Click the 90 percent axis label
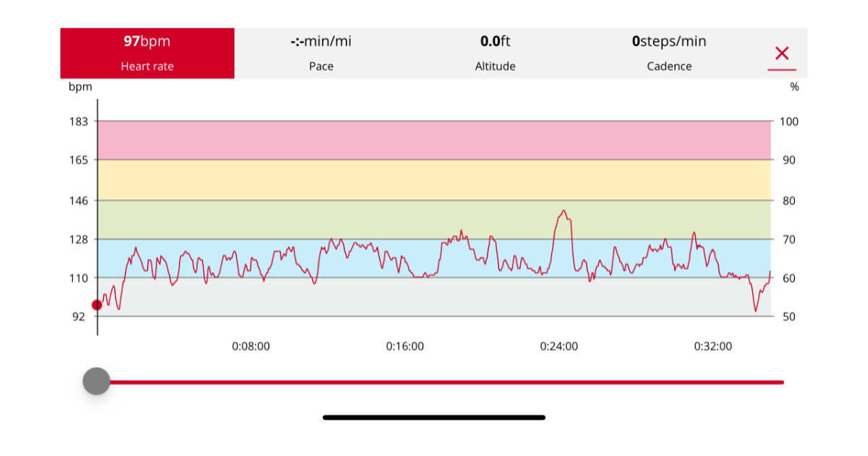868x456 pixels. point(789,160)
